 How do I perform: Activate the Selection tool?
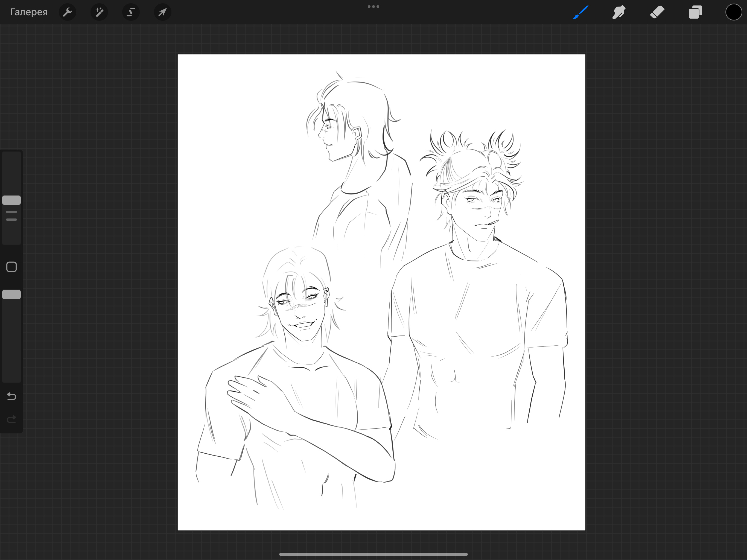click(131, 12)
